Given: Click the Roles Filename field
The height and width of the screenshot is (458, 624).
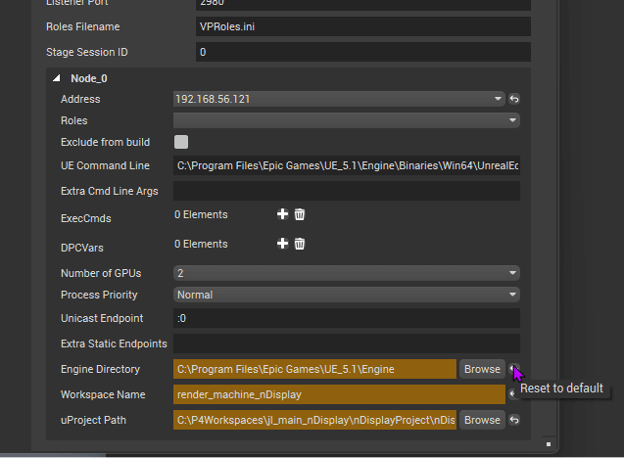Looking at the screenshot, I should coord(362,25).
